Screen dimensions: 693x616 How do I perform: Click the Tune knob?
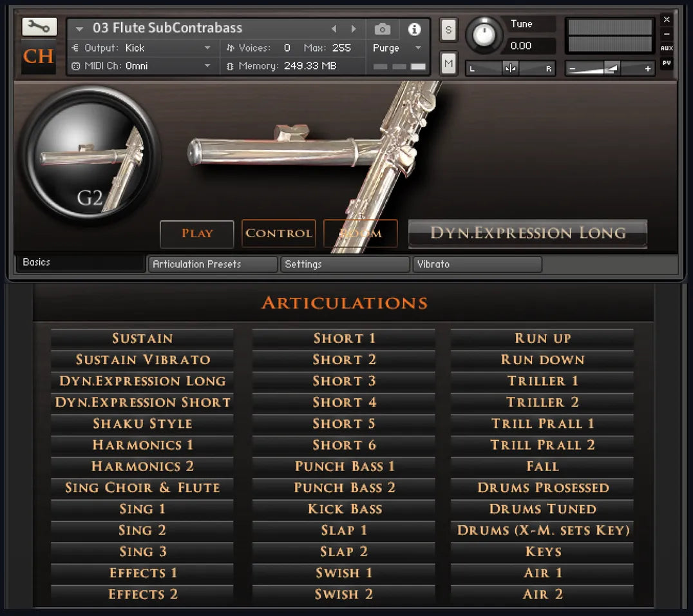tap(484, 35)
